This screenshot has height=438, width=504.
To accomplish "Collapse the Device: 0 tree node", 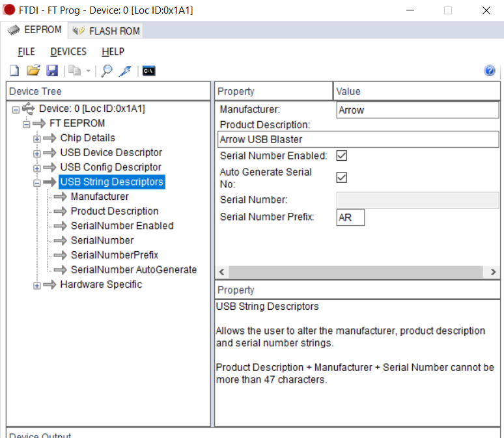I will tap(16, 110).
